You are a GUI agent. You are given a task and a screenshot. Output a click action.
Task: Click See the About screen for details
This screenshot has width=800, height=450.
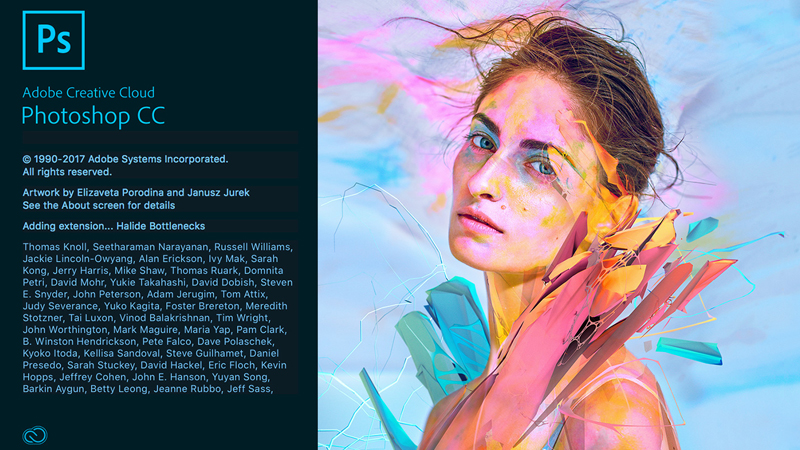pyautogui.click(x=99, y=206)
